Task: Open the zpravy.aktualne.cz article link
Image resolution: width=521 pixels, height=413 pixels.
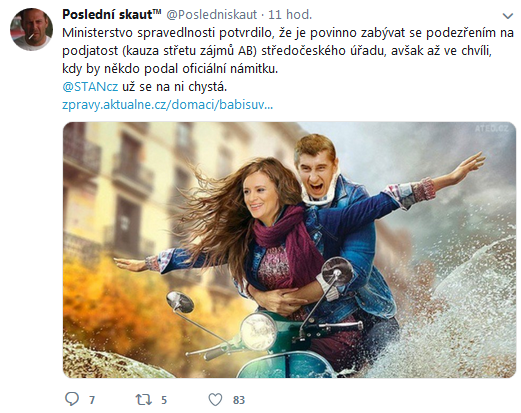Action: [x=167, y=105]
